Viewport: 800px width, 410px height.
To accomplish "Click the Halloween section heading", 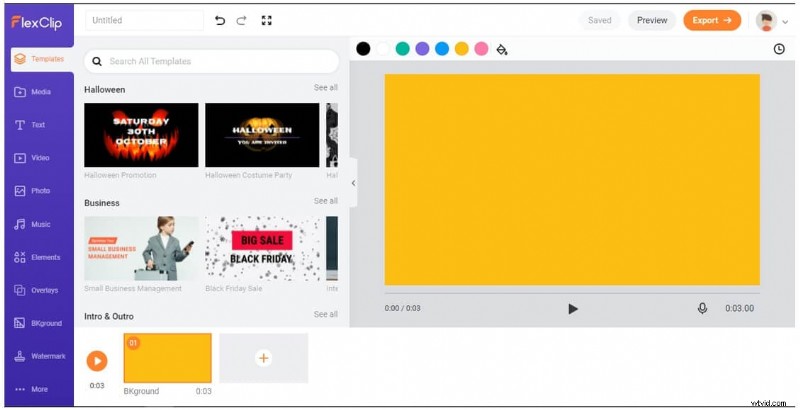I will tap(105, 90).
